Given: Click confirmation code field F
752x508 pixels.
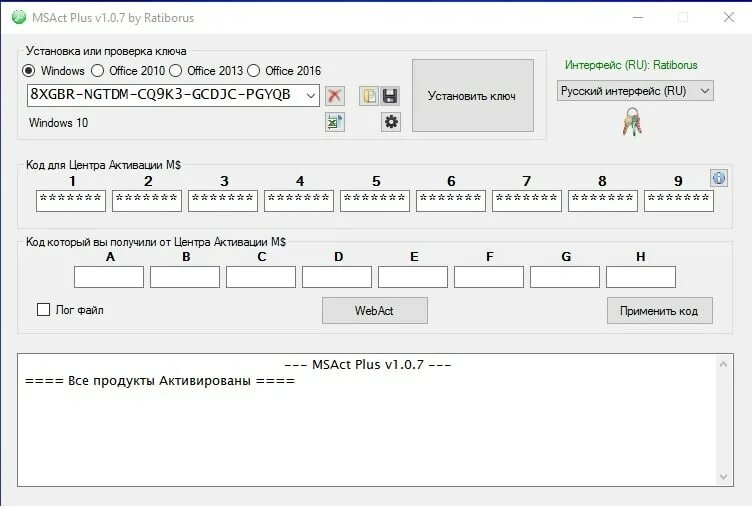Looking at the screenshot, I should coord(489,277).
